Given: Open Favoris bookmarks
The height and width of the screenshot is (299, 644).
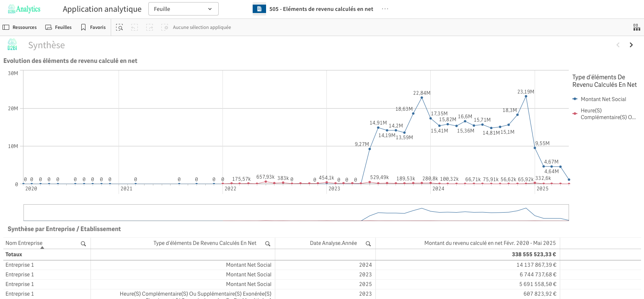Looking at the screenshot, I should (x=93, y=27).
